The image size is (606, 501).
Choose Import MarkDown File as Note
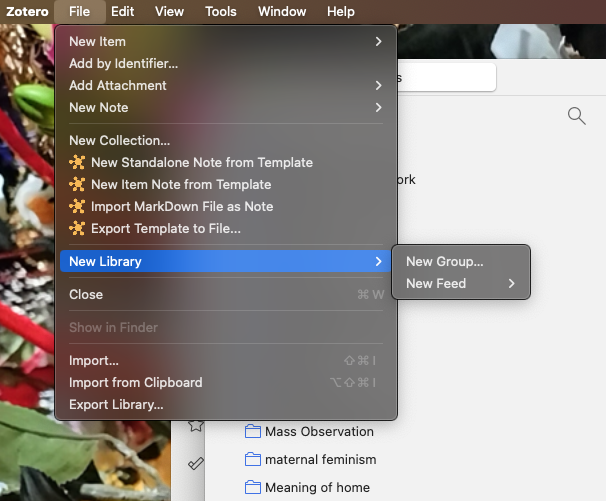[x=225, y=206]
